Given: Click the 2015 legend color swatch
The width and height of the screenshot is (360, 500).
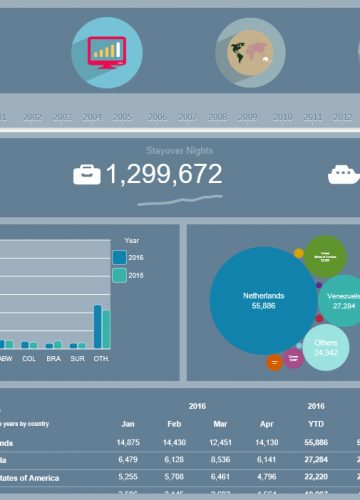Looking at the screenshot, I should [119, 275].
